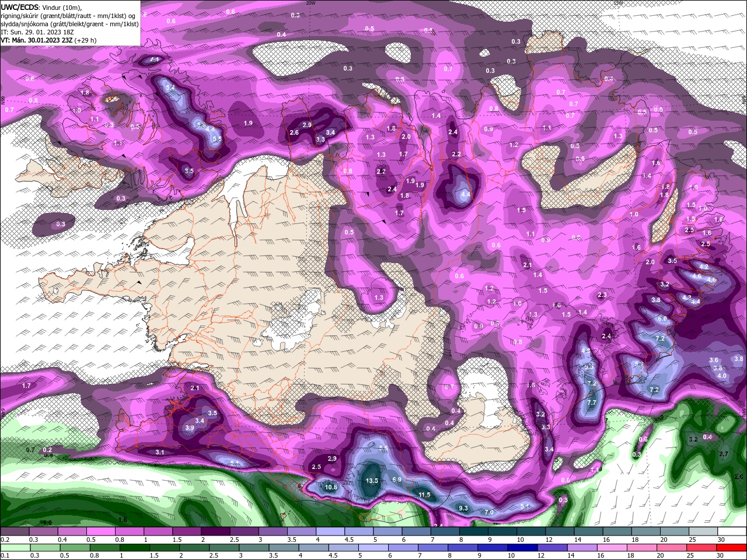Click the 10.8 precipitation value on the map
This screenshot has height=560, width=747.
331,487
